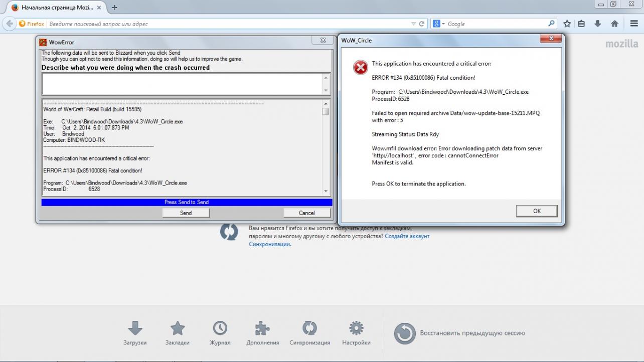
Task: Open a new tab with plus button
Action: (115, 8)
